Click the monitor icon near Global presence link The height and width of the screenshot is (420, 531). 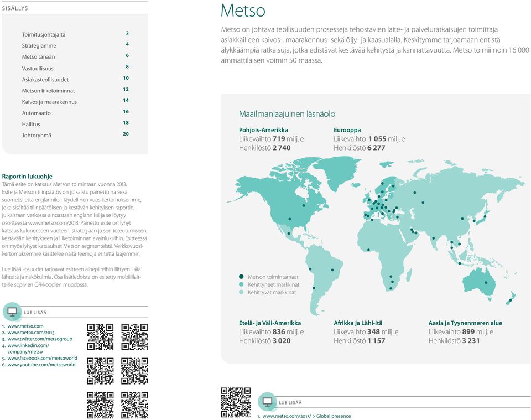(267, 402)
